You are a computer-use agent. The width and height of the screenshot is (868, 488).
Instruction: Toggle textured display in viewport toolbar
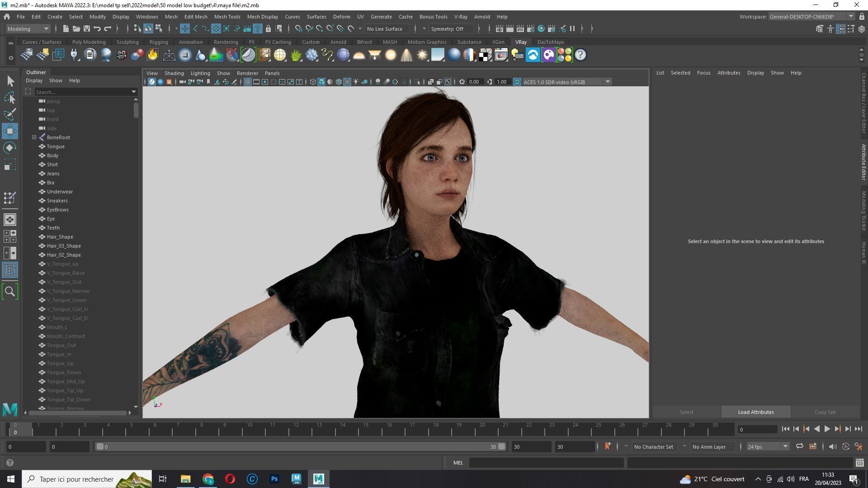click(347, 82)
